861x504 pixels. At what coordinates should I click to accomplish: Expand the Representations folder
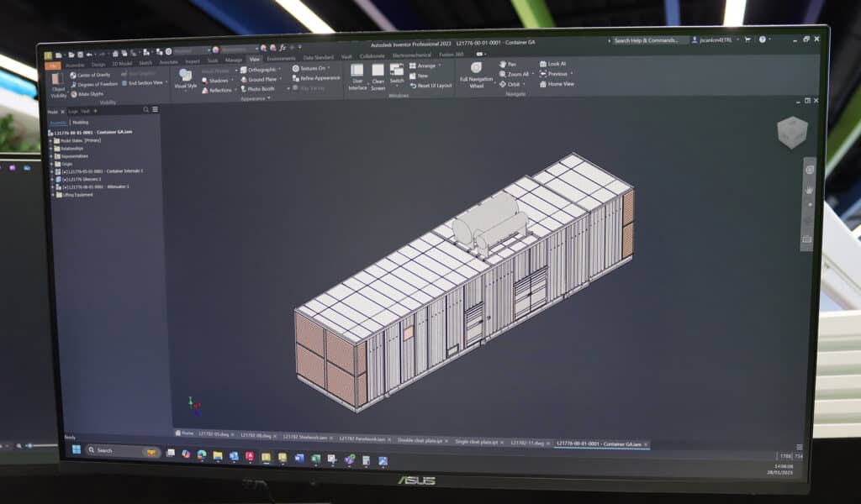coord(51,155)
